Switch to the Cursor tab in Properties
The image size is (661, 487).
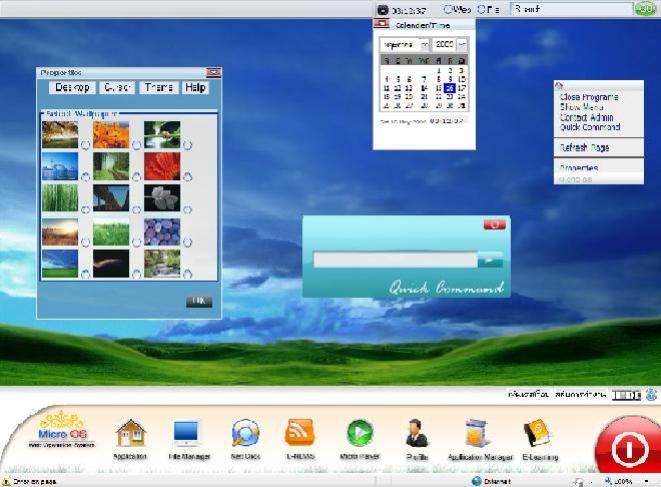pos(117,87)
